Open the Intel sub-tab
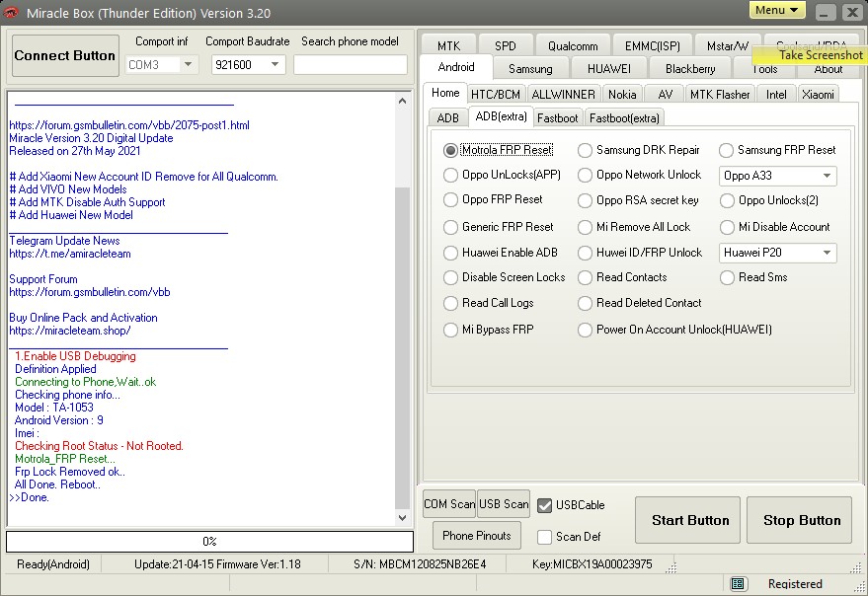Screen dimensions: 868x596 click(x=776, y=94)
